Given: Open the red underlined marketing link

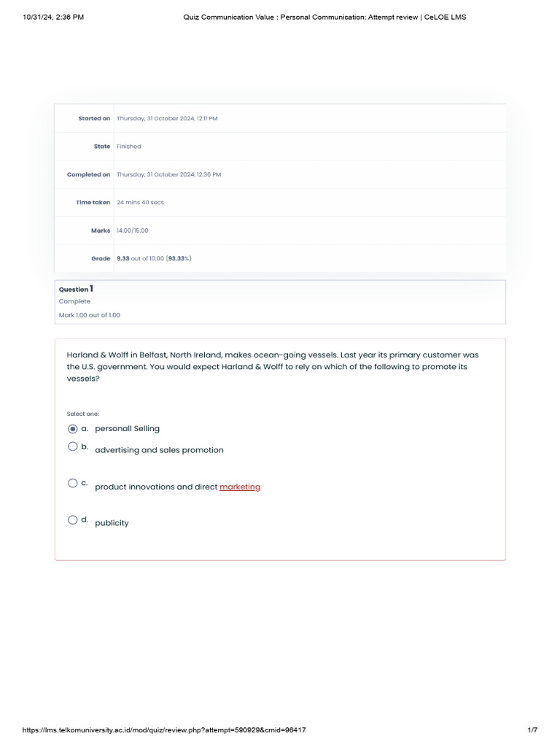Looking at the screenshot, I should click(240, 487).
